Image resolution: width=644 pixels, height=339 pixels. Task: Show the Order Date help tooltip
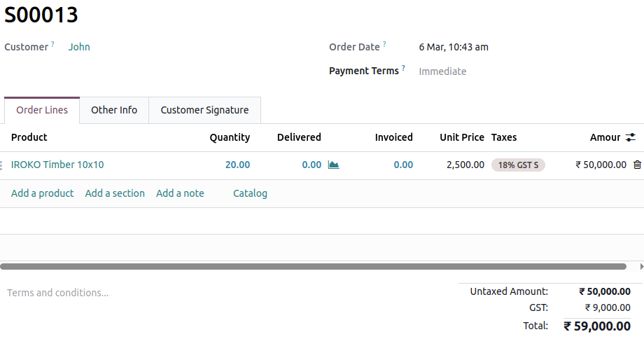coord(384,44)
